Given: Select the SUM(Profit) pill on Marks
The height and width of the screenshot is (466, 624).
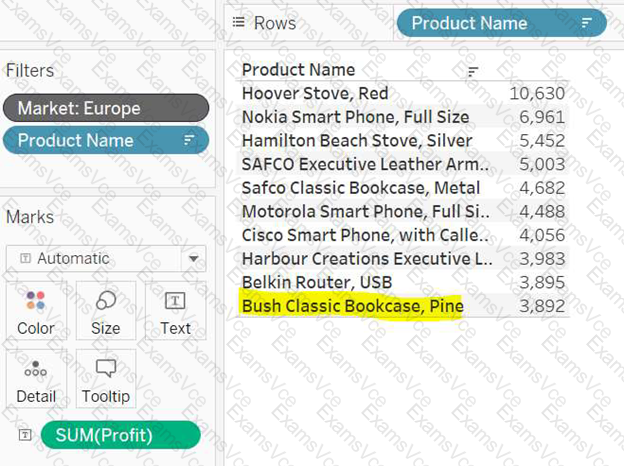Looking at the screenshot, I should (x=121, y=435).
